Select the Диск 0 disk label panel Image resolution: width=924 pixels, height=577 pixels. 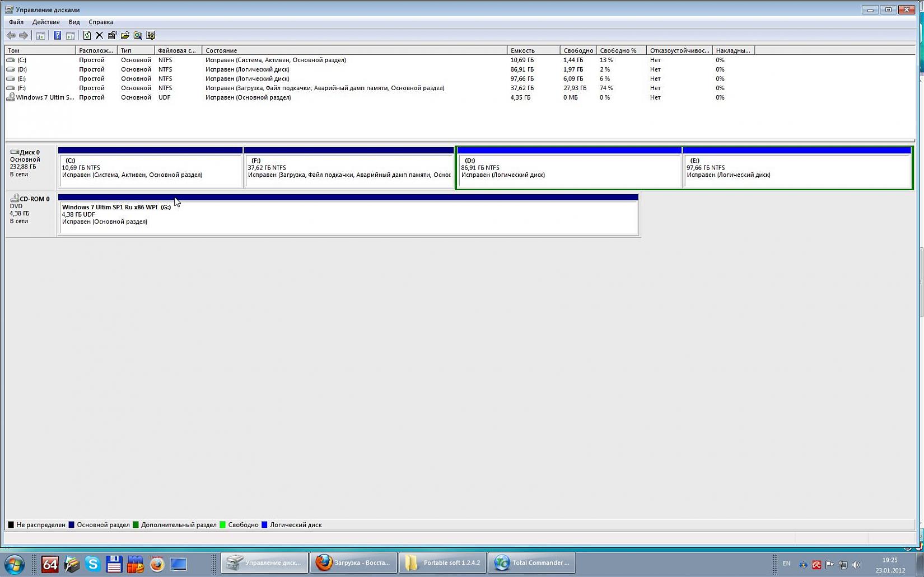[31, 167]
